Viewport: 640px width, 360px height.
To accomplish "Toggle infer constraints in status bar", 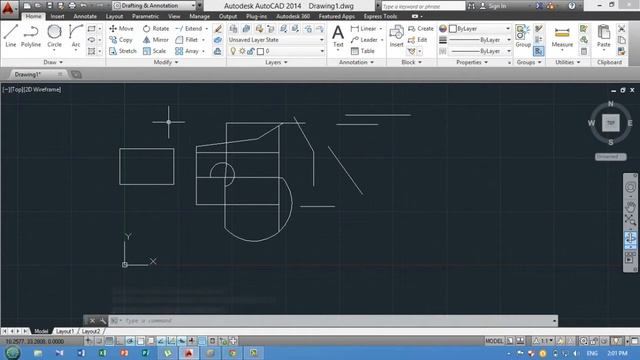I will coord(89,341).
